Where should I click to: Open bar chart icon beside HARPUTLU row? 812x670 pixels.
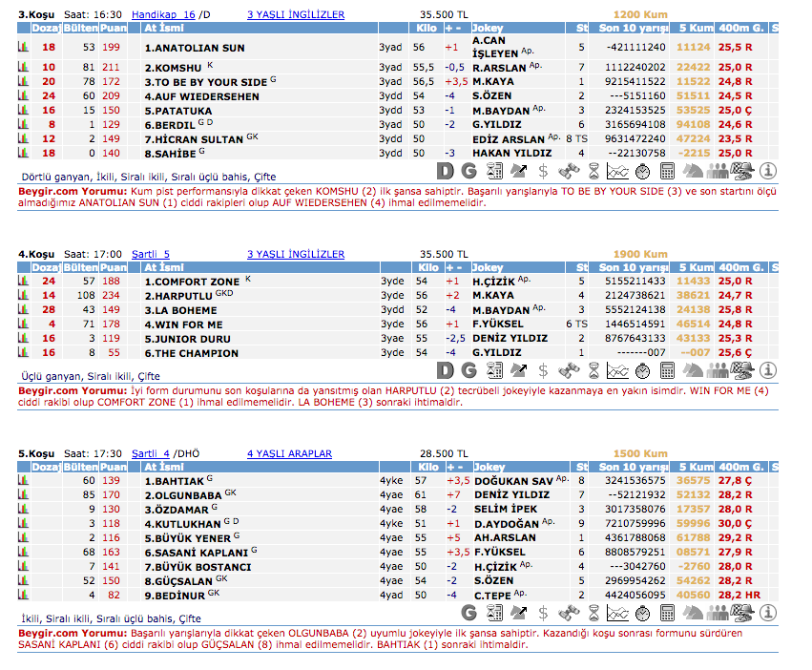pyautogui.click(x=23, y=296)
